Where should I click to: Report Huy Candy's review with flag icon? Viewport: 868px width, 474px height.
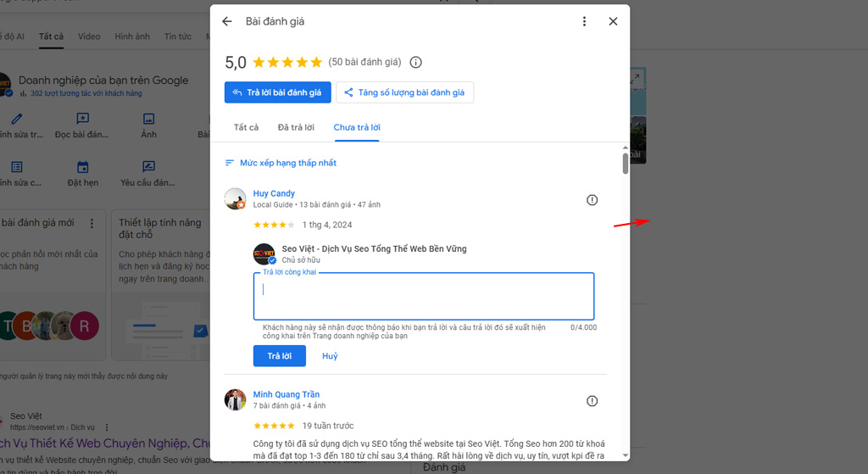tap(592, 200)
